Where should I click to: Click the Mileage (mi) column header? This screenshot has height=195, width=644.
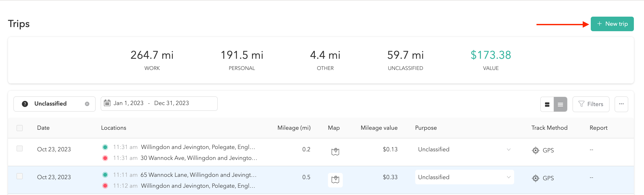[x=294, y=128]
